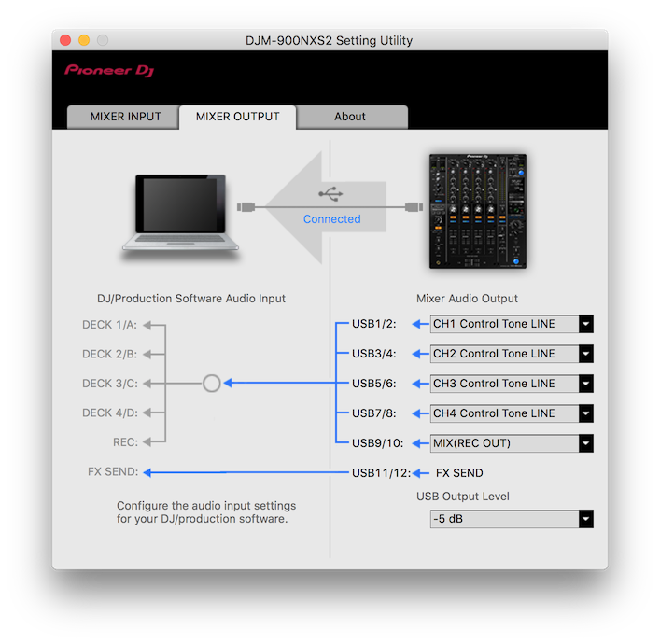The height and width of the screenshot is (644, 660).
Task: Click the blue Connected status text
Action: point(331,219)
